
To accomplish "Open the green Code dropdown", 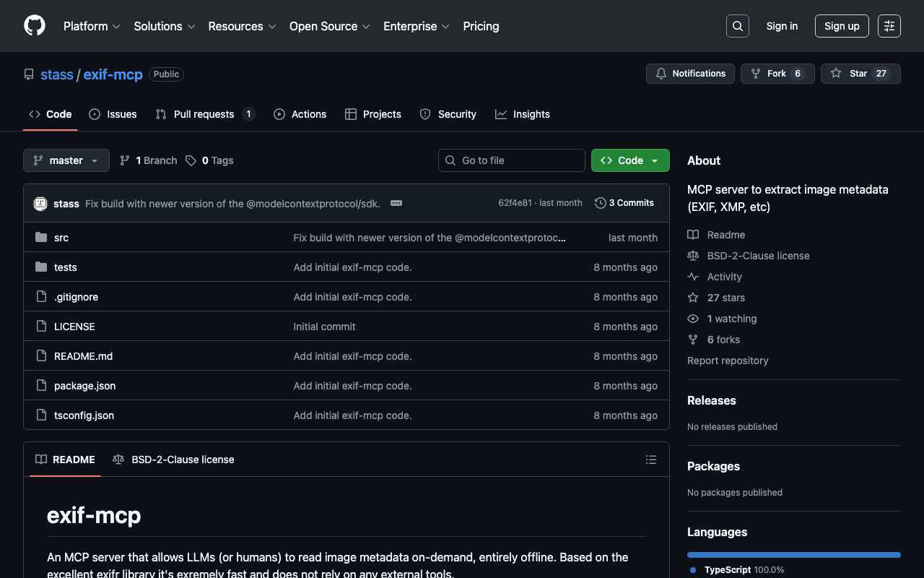I will [x=629, y=160].
